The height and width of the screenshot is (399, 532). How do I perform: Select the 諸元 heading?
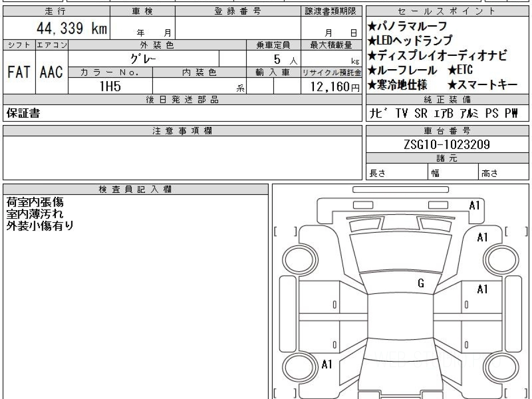(447, 158)
